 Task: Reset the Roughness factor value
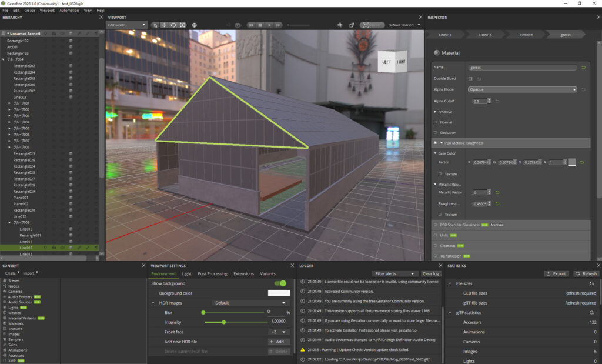pos(497,204)
